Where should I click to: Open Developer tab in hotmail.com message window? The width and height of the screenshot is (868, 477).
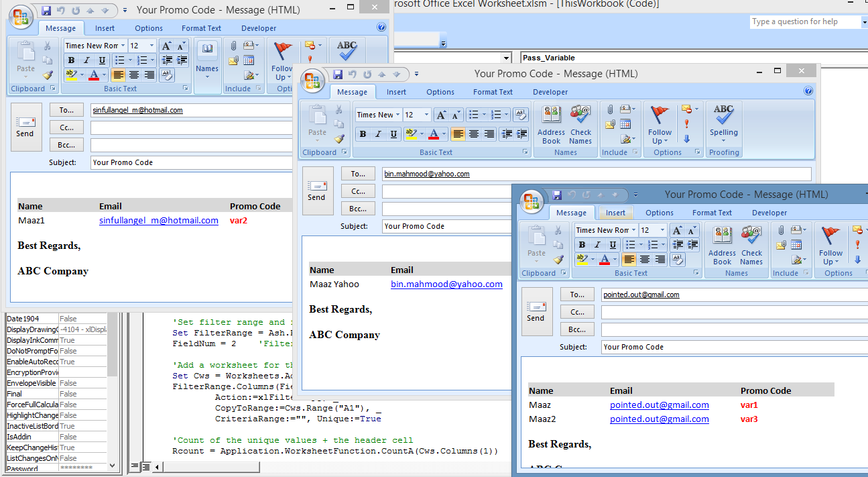(259, 28)
